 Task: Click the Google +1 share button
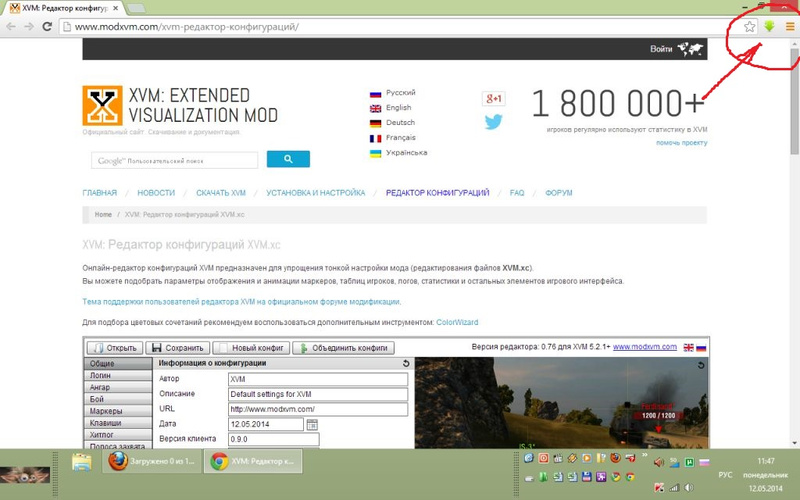tap(493, 98)
